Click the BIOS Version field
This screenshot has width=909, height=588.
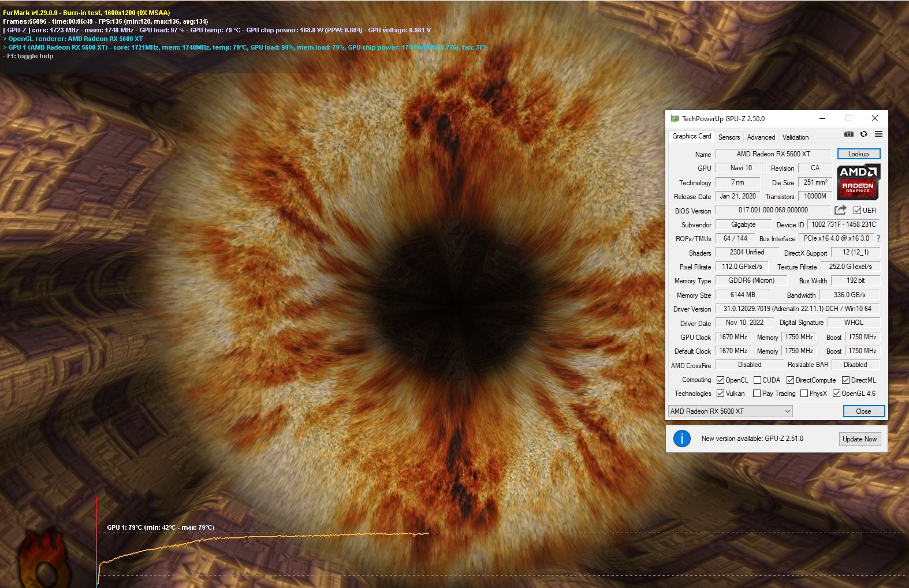tap(773, 211)
